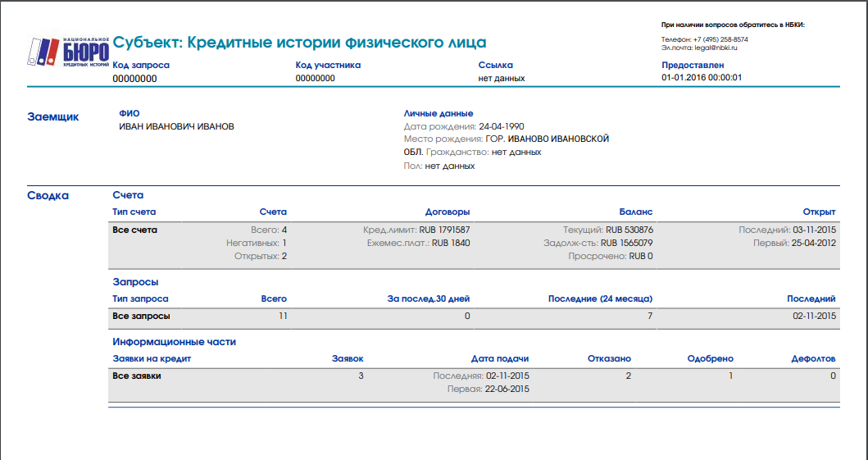Click the report title 'Субъект: Кредитные истории физического лица'
The image size is (868, 460).
coord(299,42)
